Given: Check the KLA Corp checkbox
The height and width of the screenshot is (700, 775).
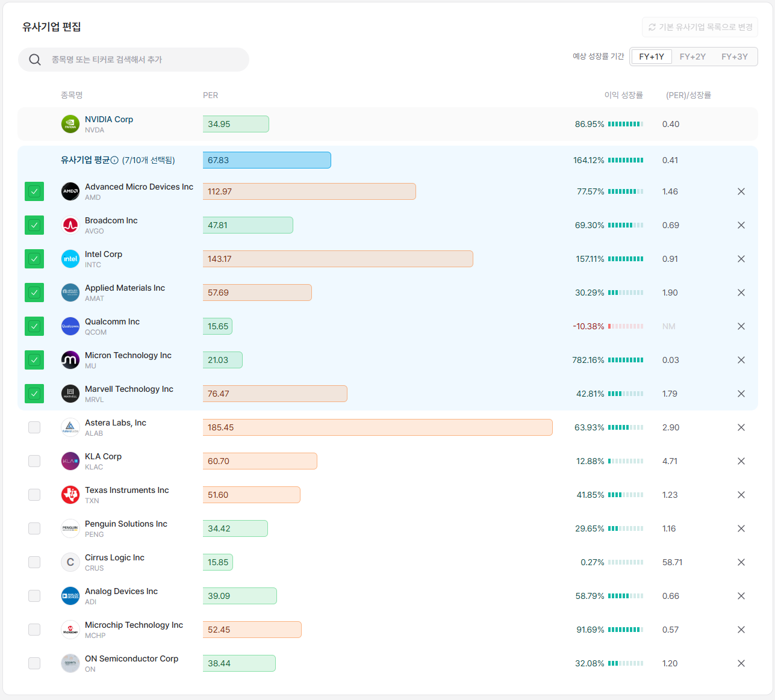Looking at the screenshot, I should (x=34, y=461).
